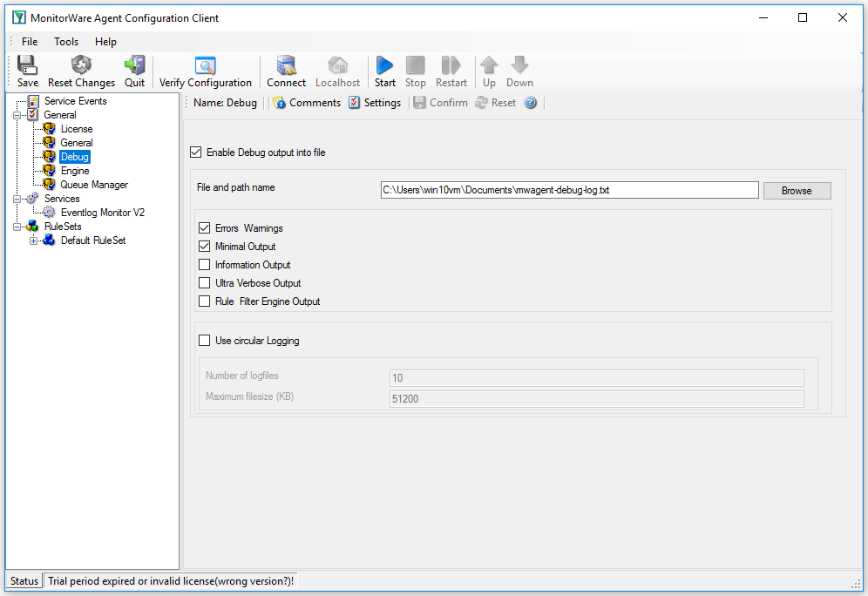Image resolution: width=868 pixels, height=596 pixels.
Task: Click the Name: Debug label
Action: [x=225, y=103]
